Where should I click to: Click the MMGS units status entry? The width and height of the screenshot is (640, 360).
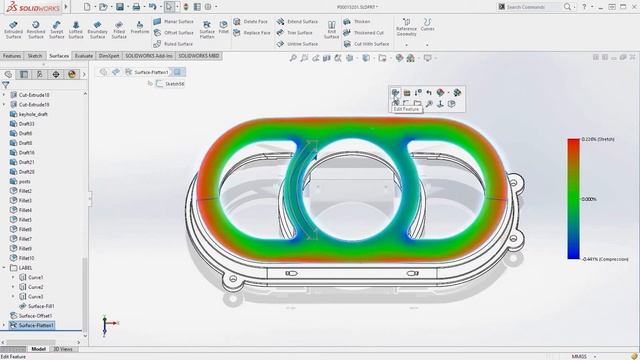tap(579, 356)
